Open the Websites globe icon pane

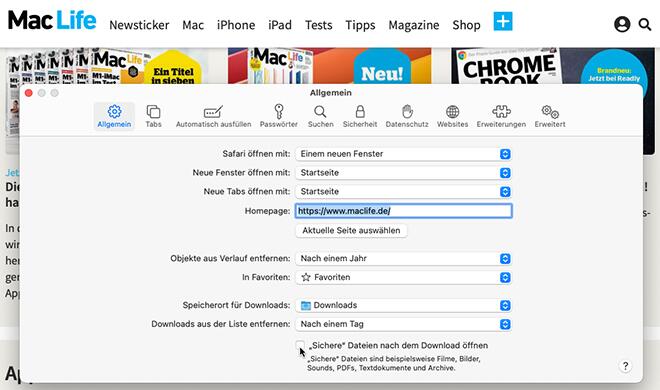[452, 117]
